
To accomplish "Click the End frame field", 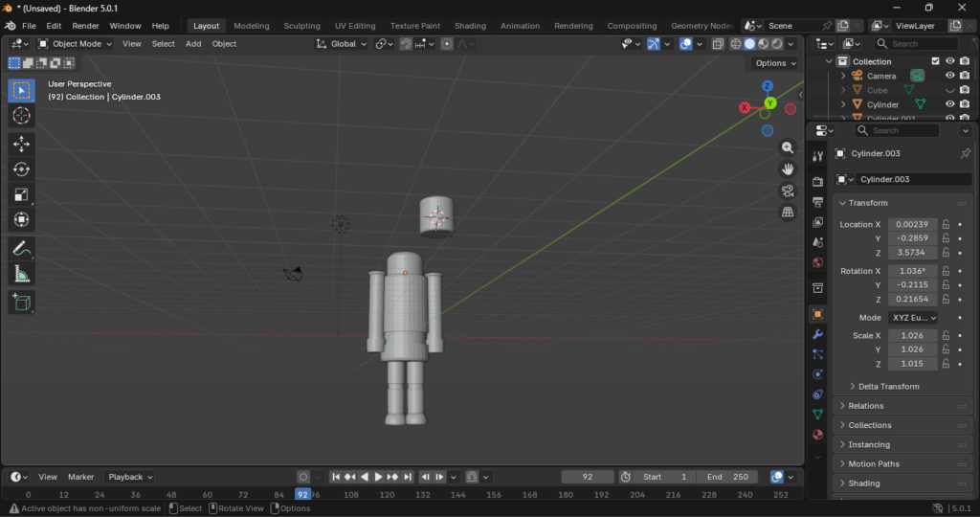I will [727, 477].
